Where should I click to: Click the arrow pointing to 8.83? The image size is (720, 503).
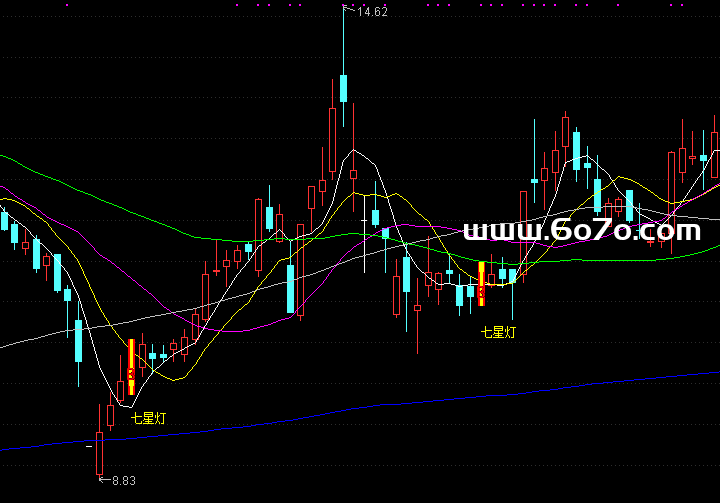[102, 480]
